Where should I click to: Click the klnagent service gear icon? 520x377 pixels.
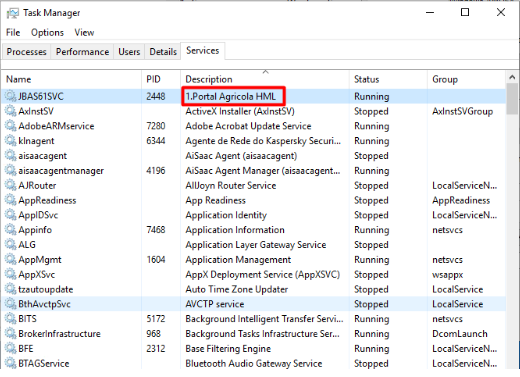pos(10,141)
